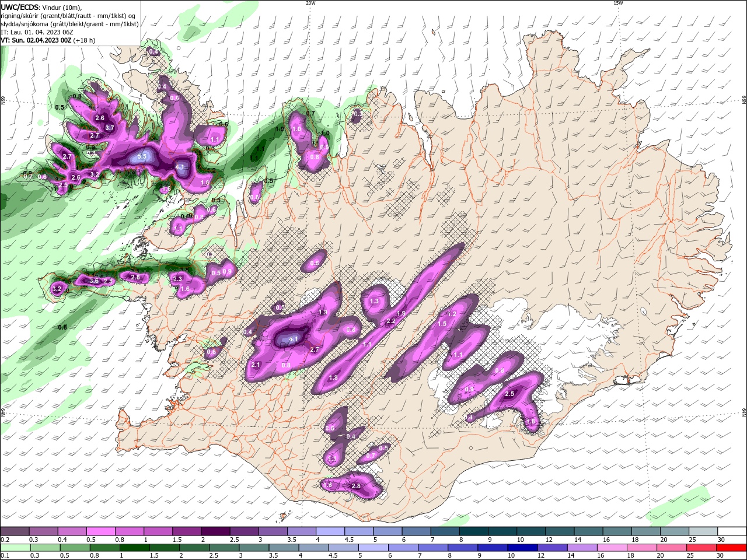Choose the snow legend swatch labeled 6

click(416, 531)
